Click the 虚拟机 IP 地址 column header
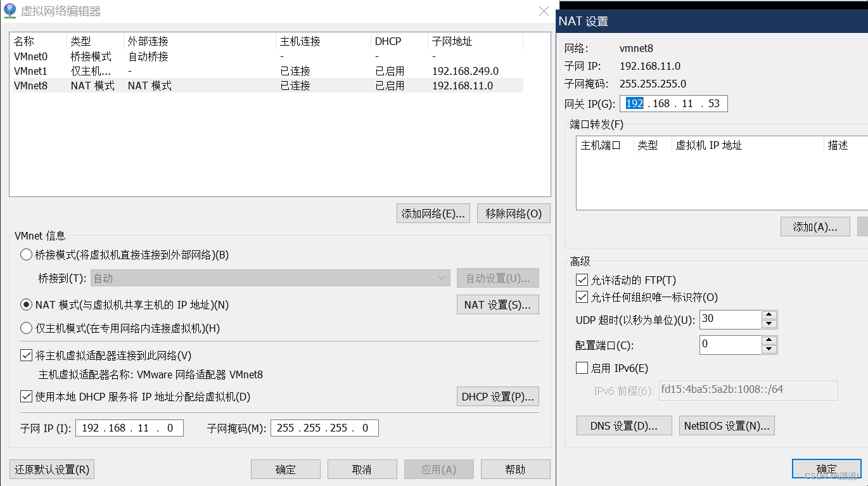Viewport: 868px width, 486px height. 748,145
